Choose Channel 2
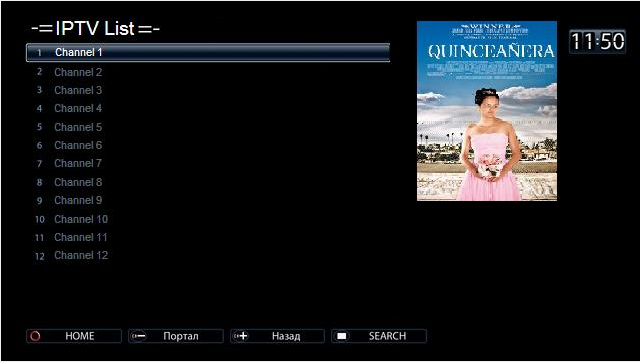Image resolution: width=640 pixels, height=362 pixels. pos(208,72)
